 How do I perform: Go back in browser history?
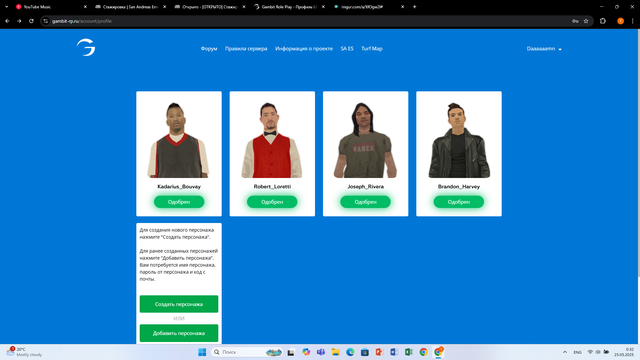click(7, 21)
